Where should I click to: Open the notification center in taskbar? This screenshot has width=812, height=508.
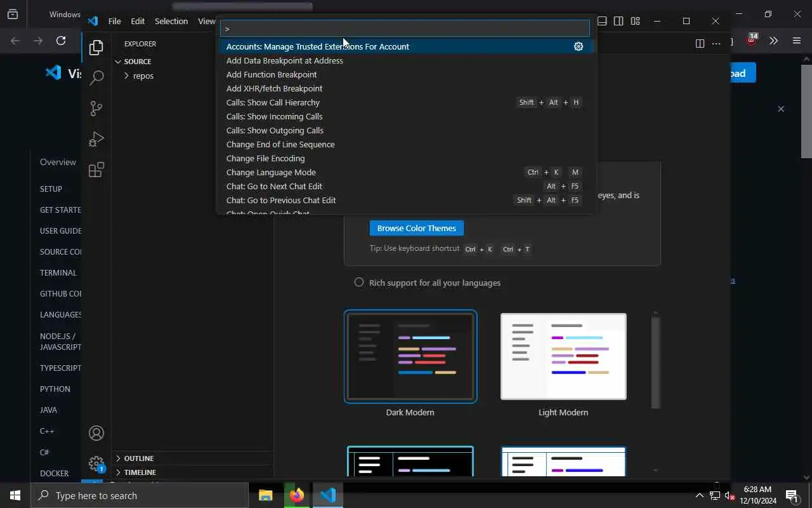792,495
